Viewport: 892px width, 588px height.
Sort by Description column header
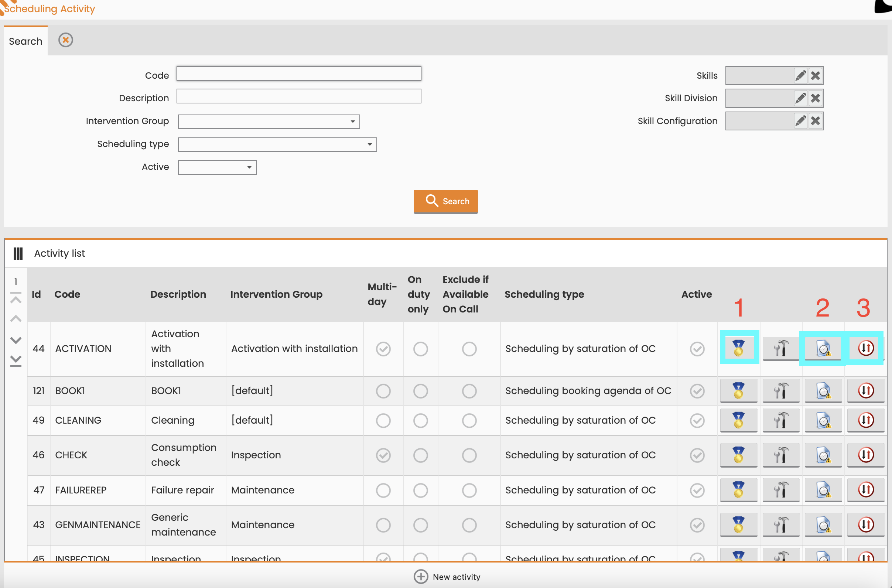tap(178, 294)
